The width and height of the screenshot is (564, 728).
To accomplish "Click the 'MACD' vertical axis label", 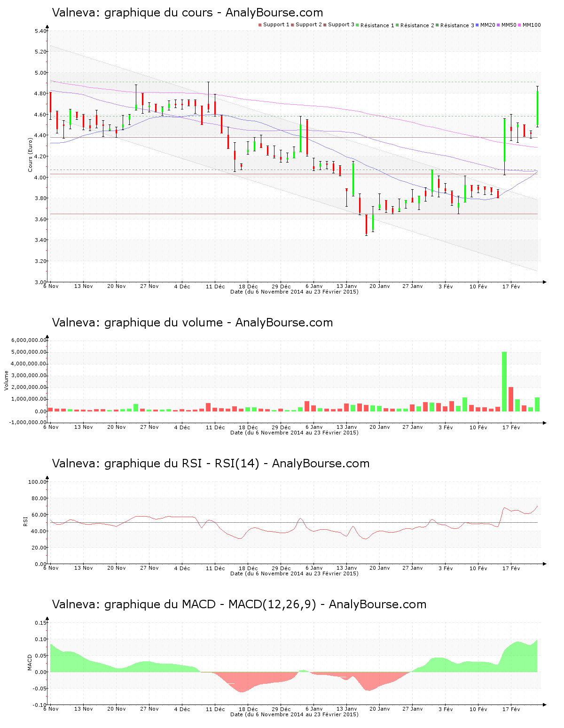I will pyautogui.click(x=30, y=662).
